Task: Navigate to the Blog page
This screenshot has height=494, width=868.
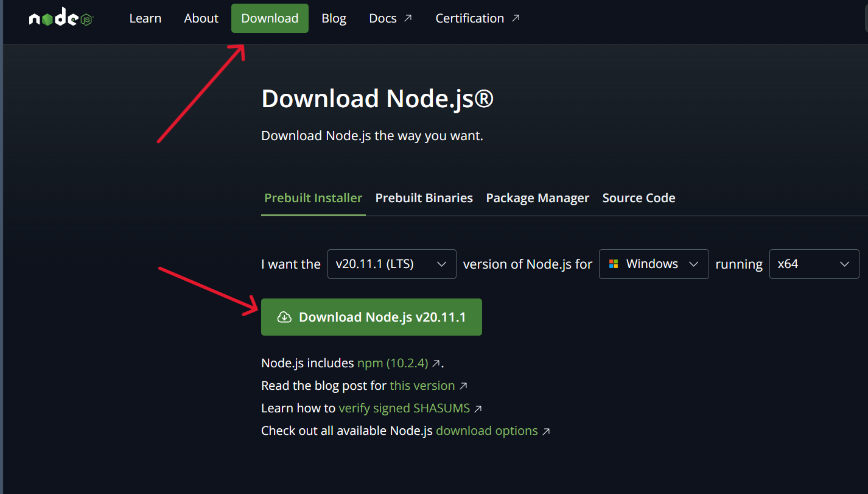Action: click(334, 18)
